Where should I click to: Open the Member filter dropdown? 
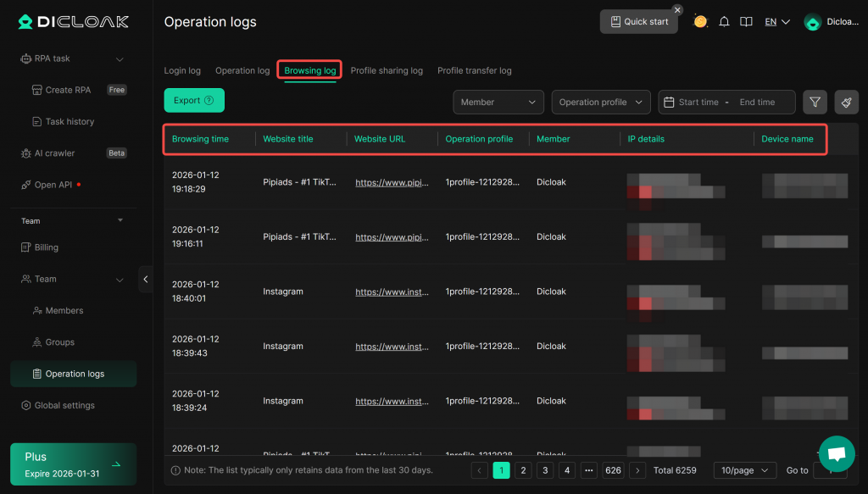[x=498, y=102]
